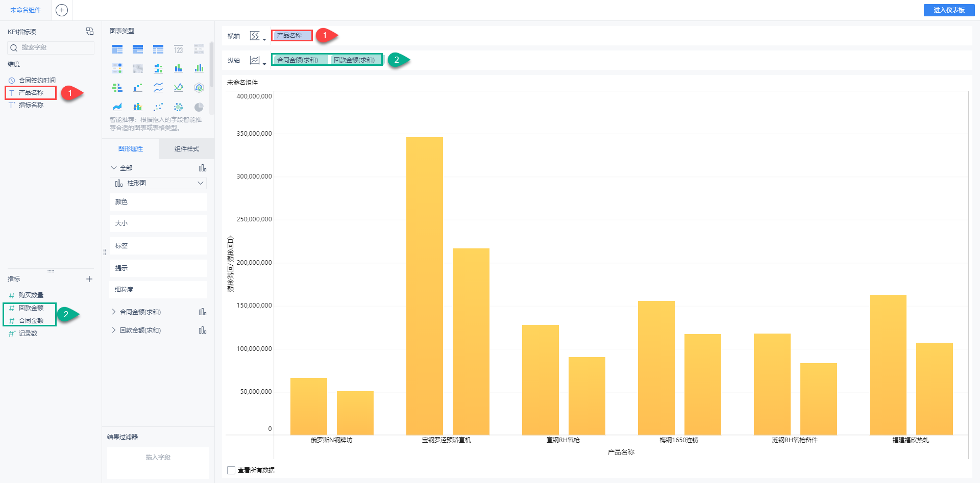Enable the 查看所有数据 checkbox
This screenshot has height=483, width=980.
pyautogui.click(x=231, y=470)
